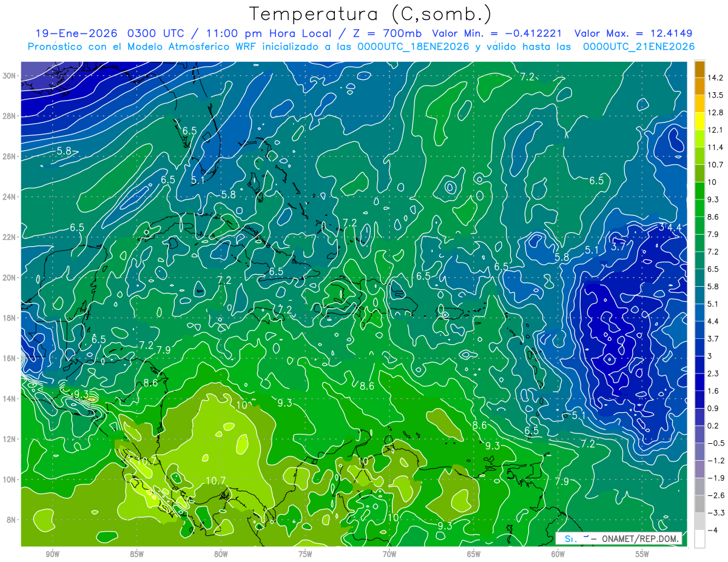728x562 pixels.
Task: Click "Valor Max. = 12.4149" text
Action: point(633,33)
